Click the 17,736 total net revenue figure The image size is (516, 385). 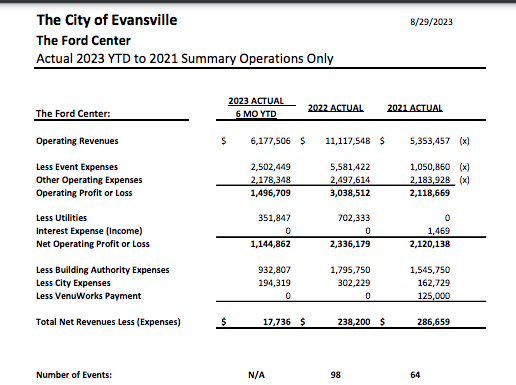(x=277, y=322)
